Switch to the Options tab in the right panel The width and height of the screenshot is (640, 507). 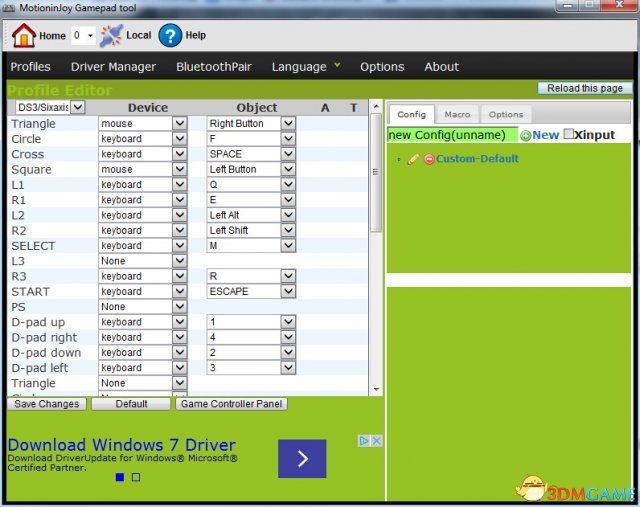pos(506,115)
